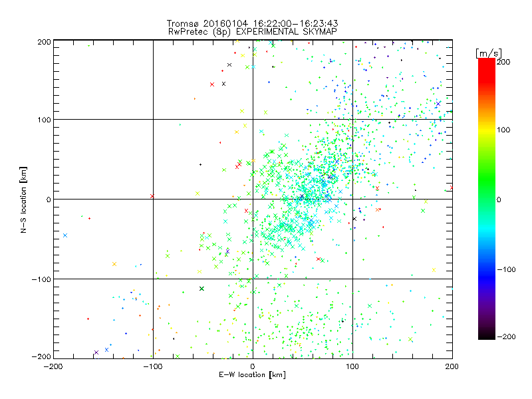Click the orange X marker near (-140, -80)
The width and height of the screenshot is (532, 399).
(114, 264)
